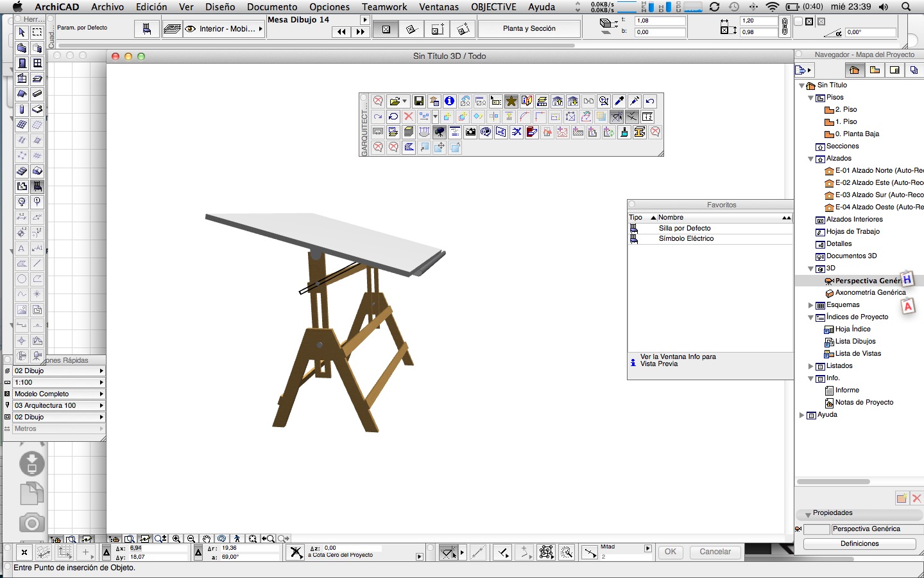Open the 03 Arquitectura 100 dropdown
Screen dimensions: 924x578
pos(58,405)
